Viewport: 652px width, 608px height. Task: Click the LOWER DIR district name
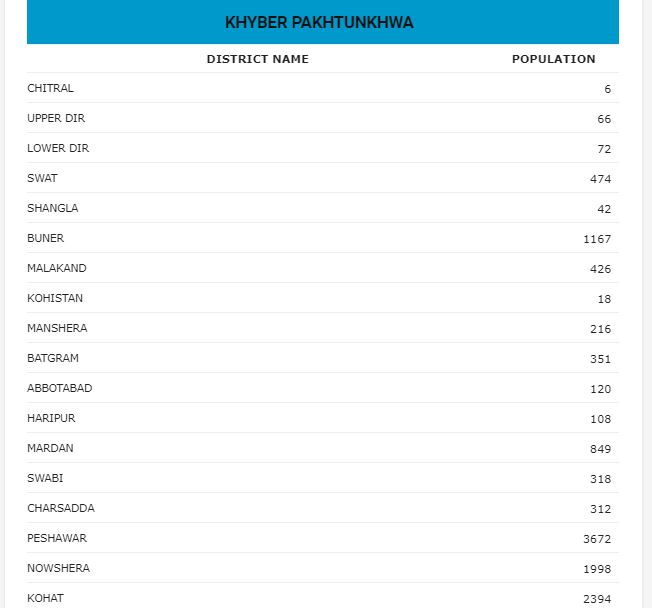(x=58, y=148)
